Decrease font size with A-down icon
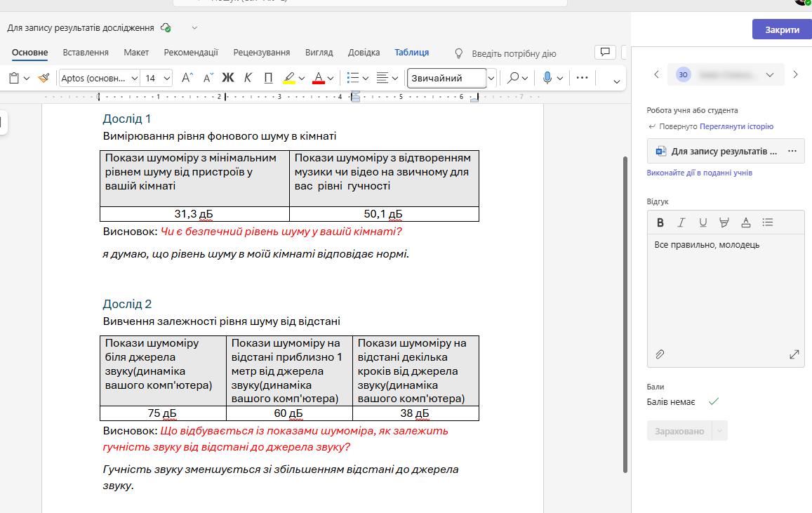Viewport: 812px width, 513px height. click(208, 78)
